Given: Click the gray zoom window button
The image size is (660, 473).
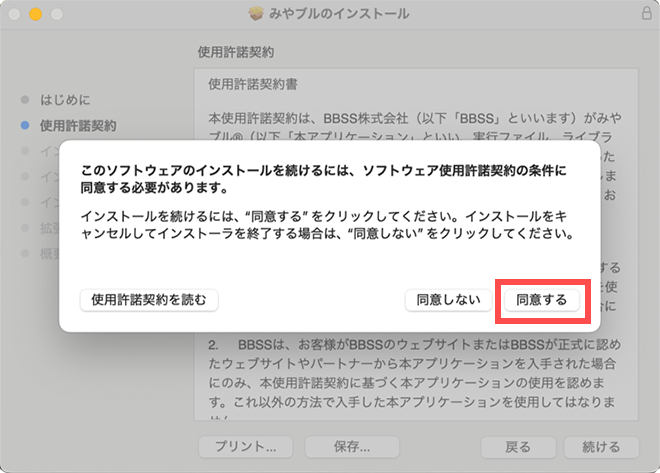Looking at the screenshot, I should click(56, 16).
